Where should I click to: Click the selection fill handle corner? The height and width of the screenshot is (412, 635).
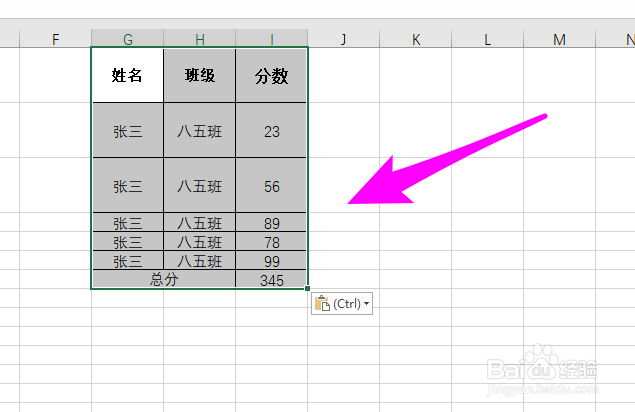307,288
